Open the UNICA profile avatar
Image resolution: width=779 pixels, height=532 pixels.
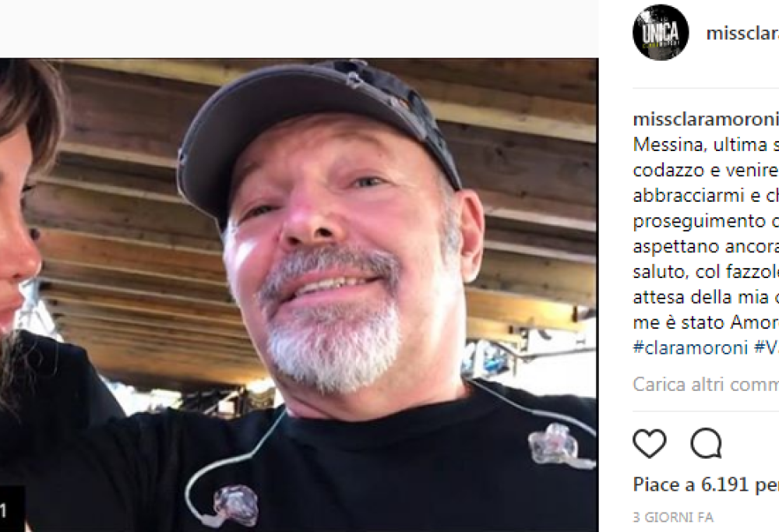coord(661,33)
